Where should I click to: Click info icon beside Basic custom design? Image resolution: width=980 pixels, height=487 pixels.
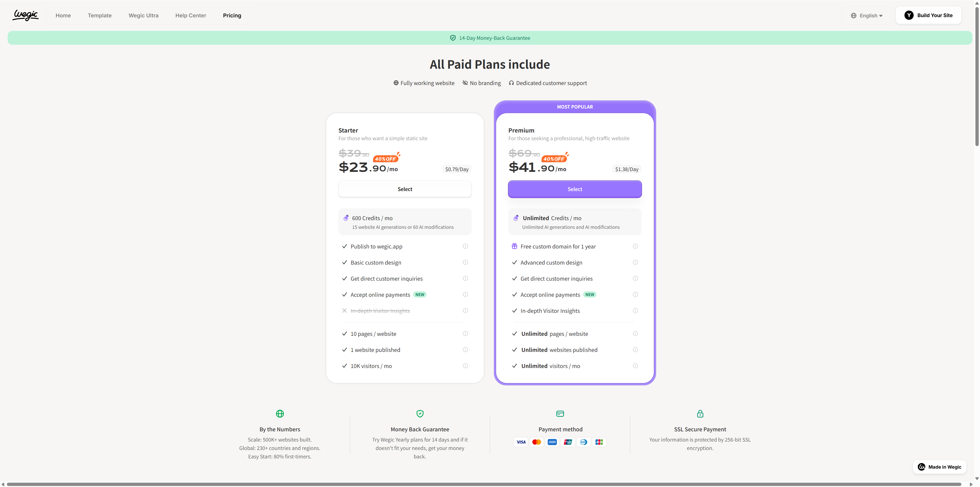465,262
